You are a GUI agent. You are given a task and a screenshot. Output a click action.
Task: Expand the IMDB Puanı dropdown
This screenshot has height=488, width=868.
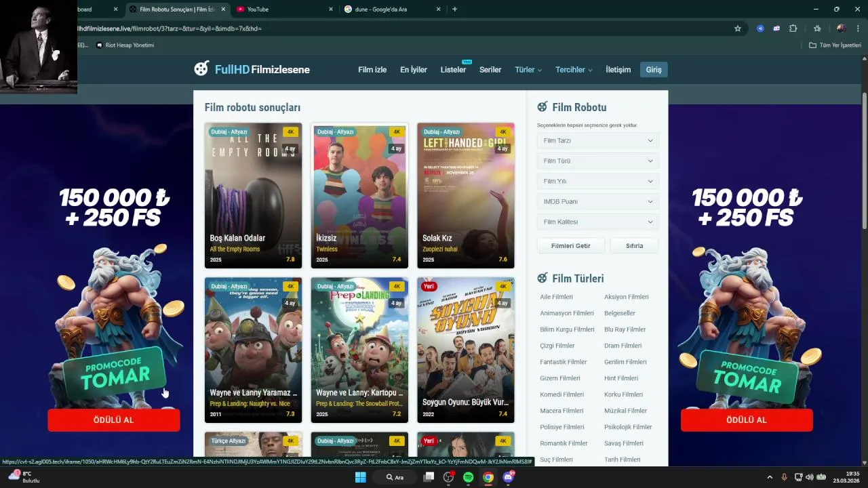pos(597,202)
